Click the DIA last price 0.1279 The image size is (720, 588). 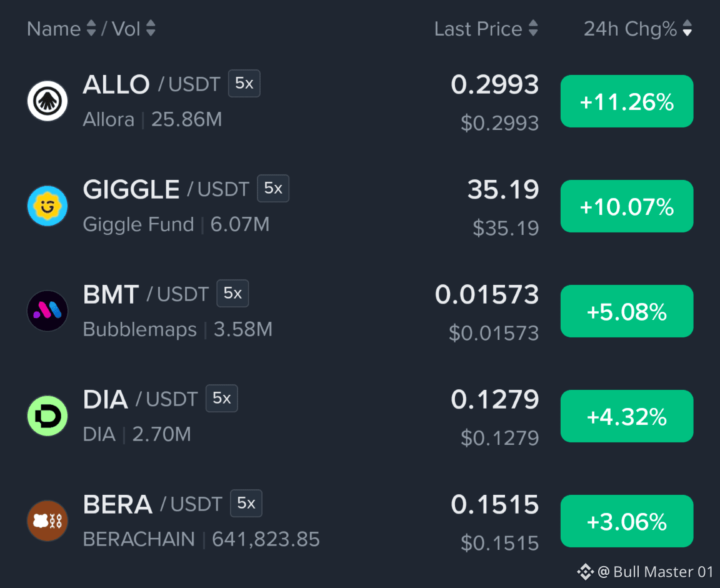[x=494, y=399]
